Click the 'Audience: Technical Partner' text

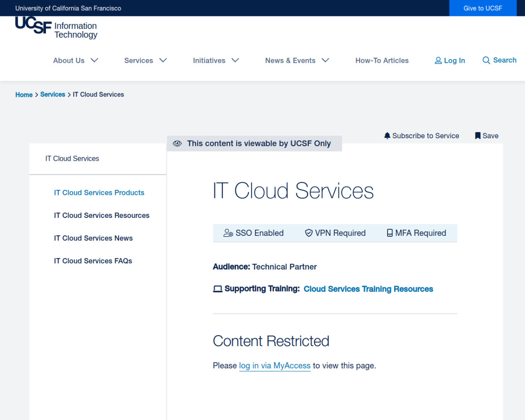[x=265, y=267]
